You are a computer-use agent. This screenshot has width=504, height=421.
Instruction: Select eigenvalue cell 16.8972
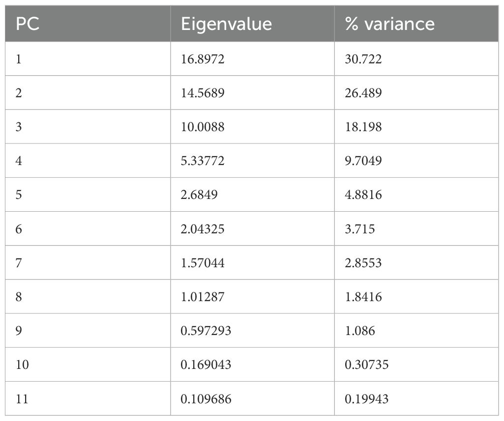point(203,59)
